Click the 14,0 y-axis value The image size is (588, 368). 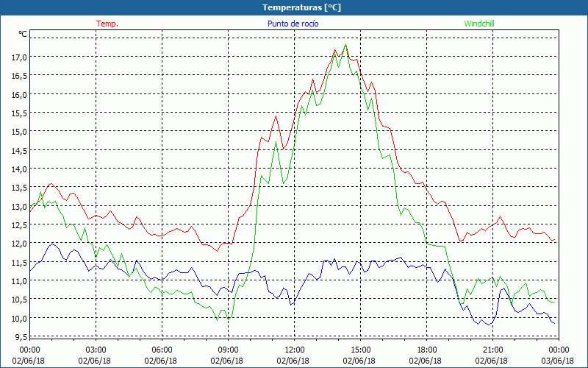tap(19, 169)
